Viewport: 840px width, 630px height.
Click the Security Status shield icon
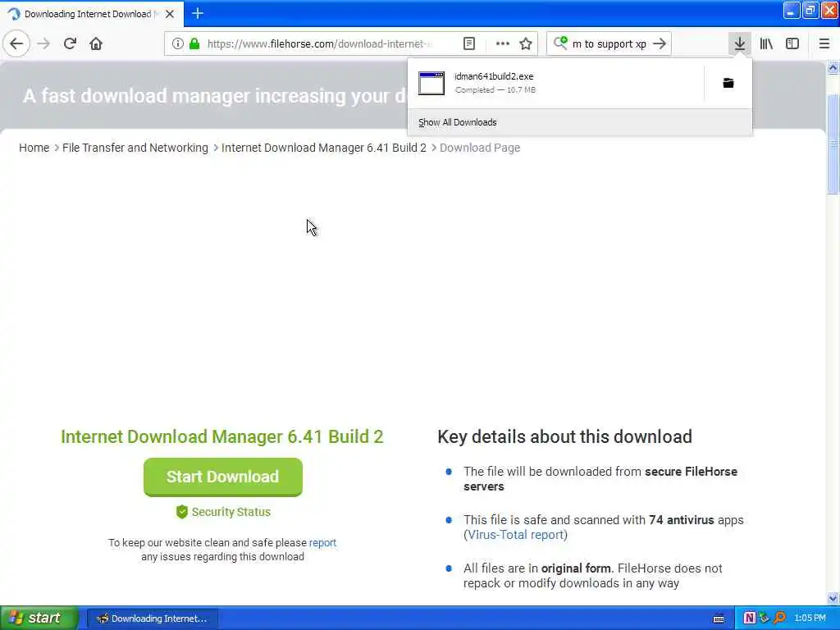point(181,512)
